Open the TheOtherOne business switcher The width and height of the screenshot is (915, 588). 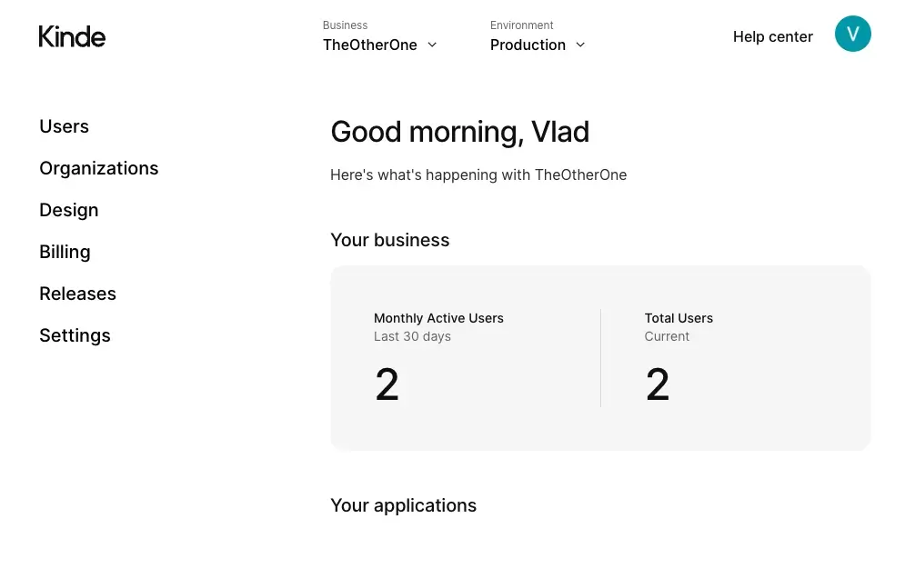pyautogui.click(x=370, y=45)
